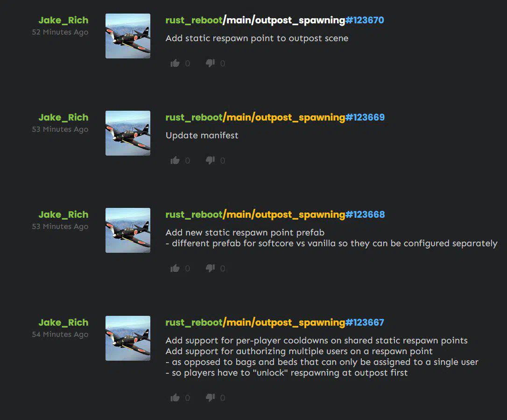The image size is (507, 420).
Task: View Jake_Rich profile from 54 Minutes Ago entry
Action: point(63,322)
